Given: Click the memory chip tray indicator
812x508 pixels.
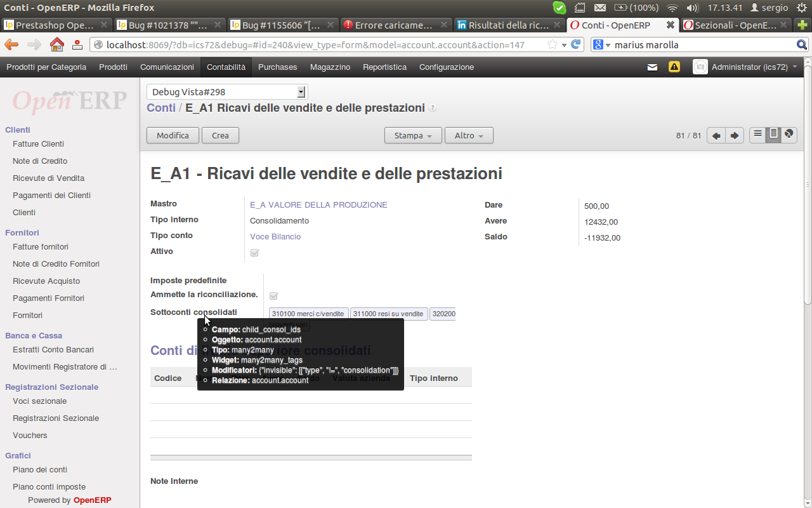Looking at the screenshot, I should (x=580, y=8).
